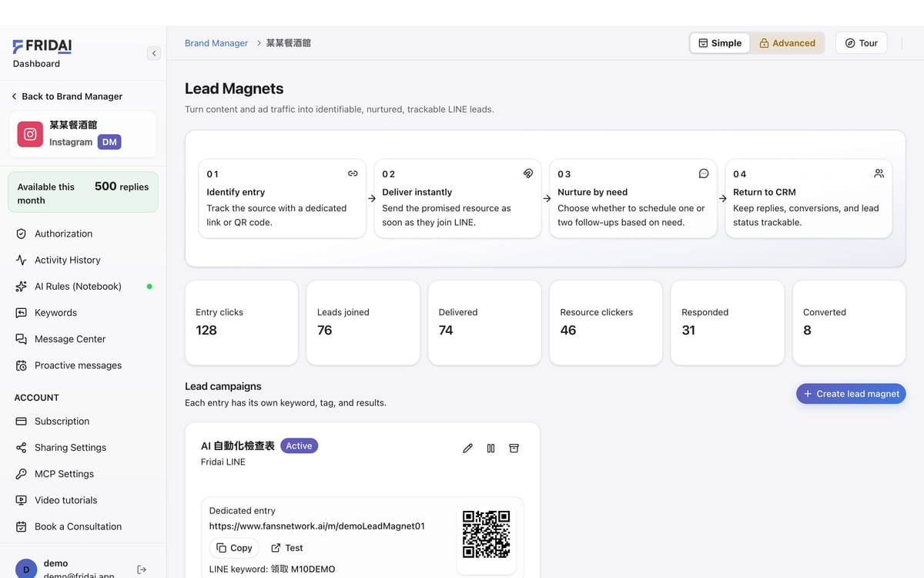Click the DM badge
The width and height of the screenshot is (924, 578).
pos(109,142)
